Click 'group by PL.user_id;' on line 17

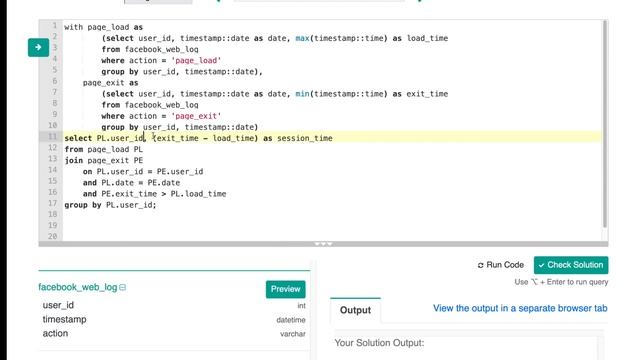(110, 205)
